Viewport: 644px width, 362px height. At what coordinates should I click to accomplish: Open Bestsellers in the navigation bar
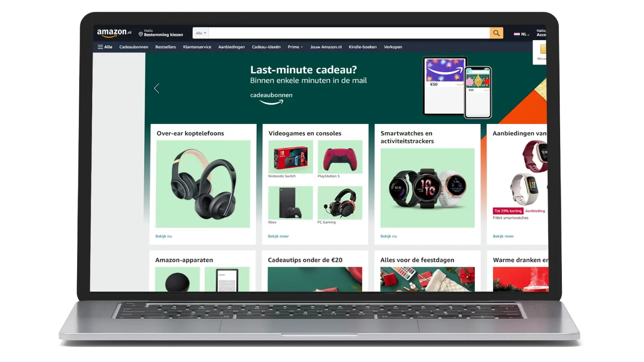pos(166,47)
